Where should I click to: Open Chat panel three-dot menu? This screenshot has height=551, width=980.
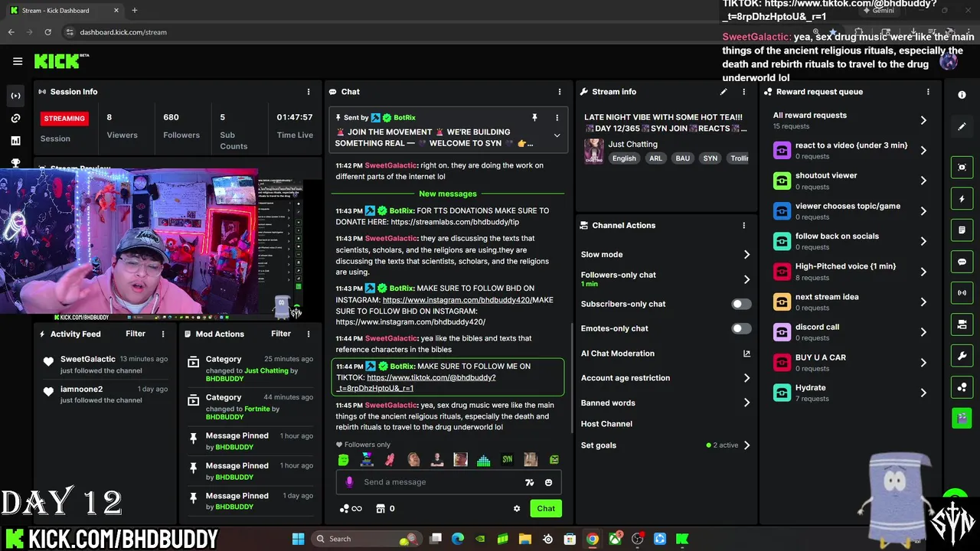click(560, 92)
